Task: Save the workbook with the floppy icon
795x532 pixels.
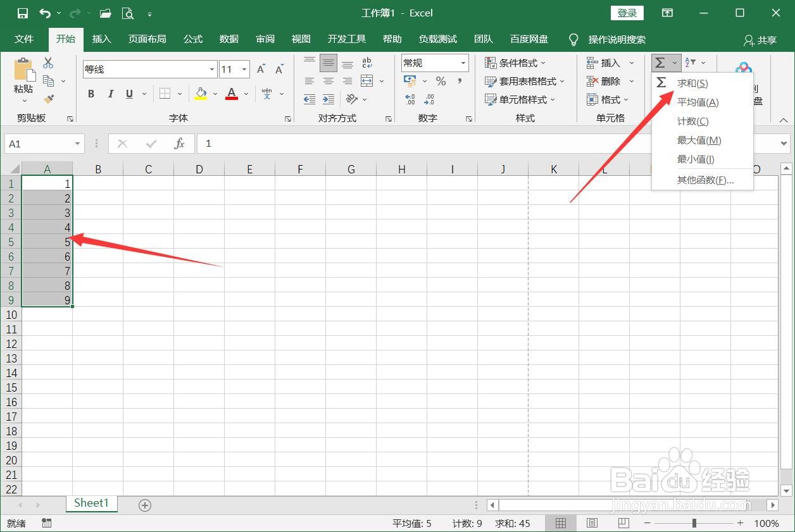Action: click(x=23, y=13)
